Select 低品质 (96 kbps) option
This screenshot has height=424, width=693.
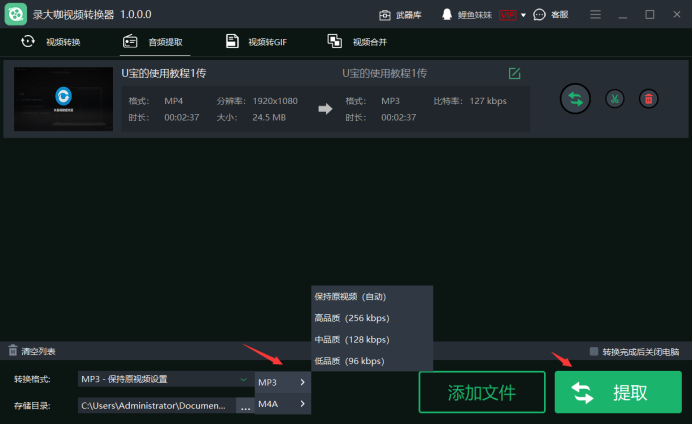pos(372,361)
